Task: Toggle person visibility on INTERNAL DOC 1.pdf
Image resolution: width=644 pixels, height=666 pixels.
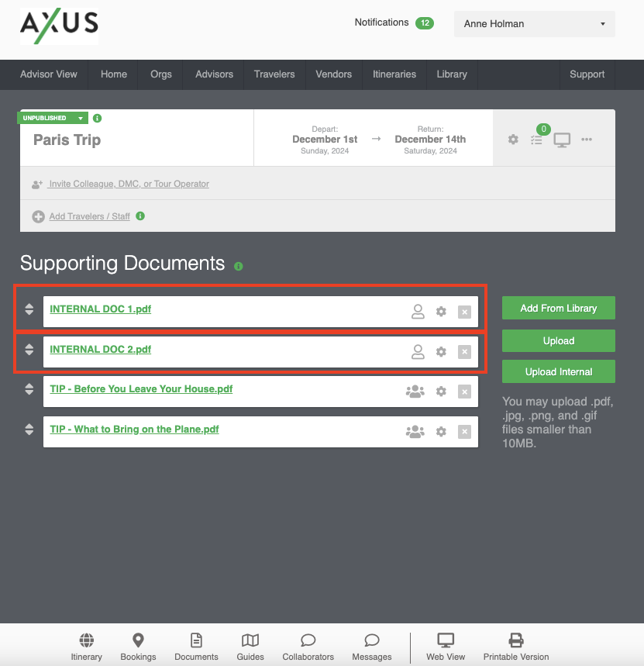Action: 418,311
